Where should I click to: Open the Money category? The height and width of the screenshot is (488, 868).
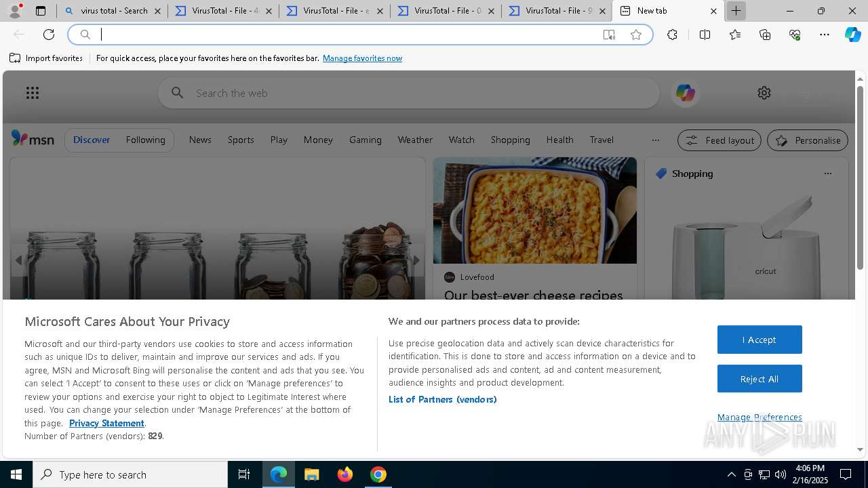point(318,140)
